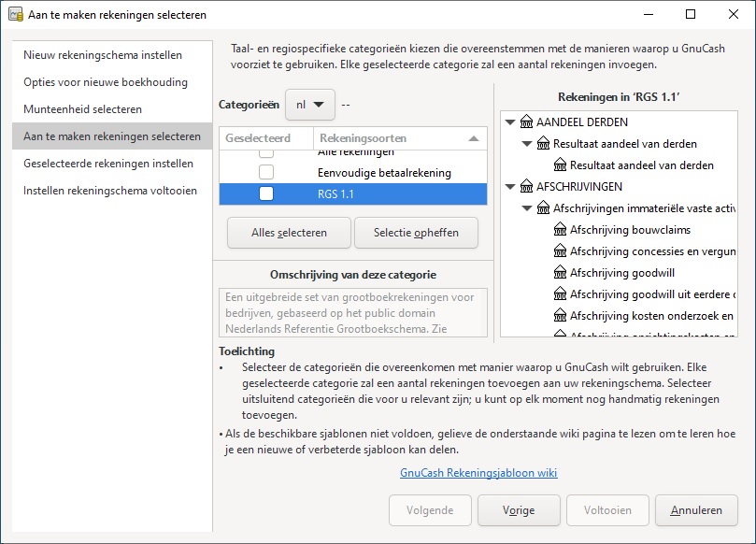This screenshot has height=544, width=756.
Task: Click the account icon for Afschrijving bouwclaims
Action: [x=560, y=230]
